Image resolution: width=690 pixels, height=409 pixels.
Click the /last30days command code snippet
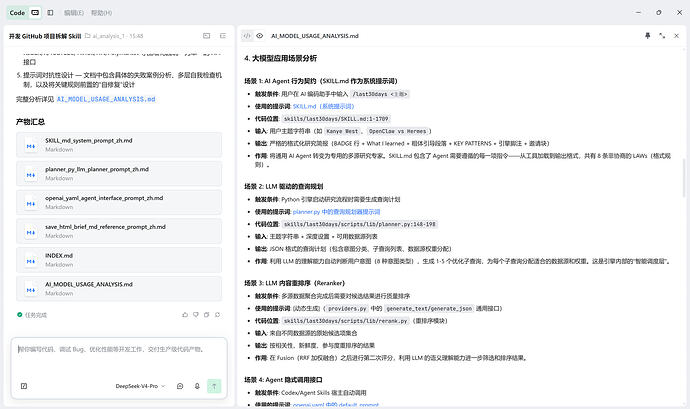(381, 94)
